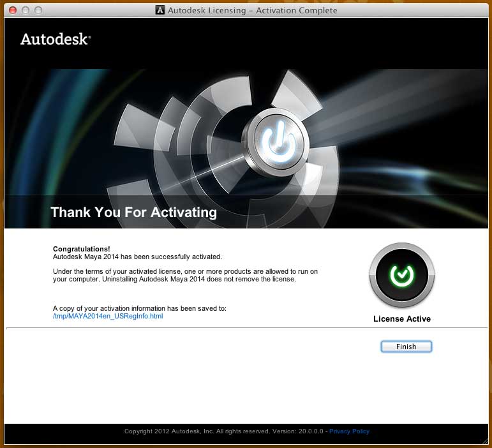This screenshot has height=448, width=492.
Task: Click the glowing power button graphic
Action: pyautogui.click(x=278, y=143)
